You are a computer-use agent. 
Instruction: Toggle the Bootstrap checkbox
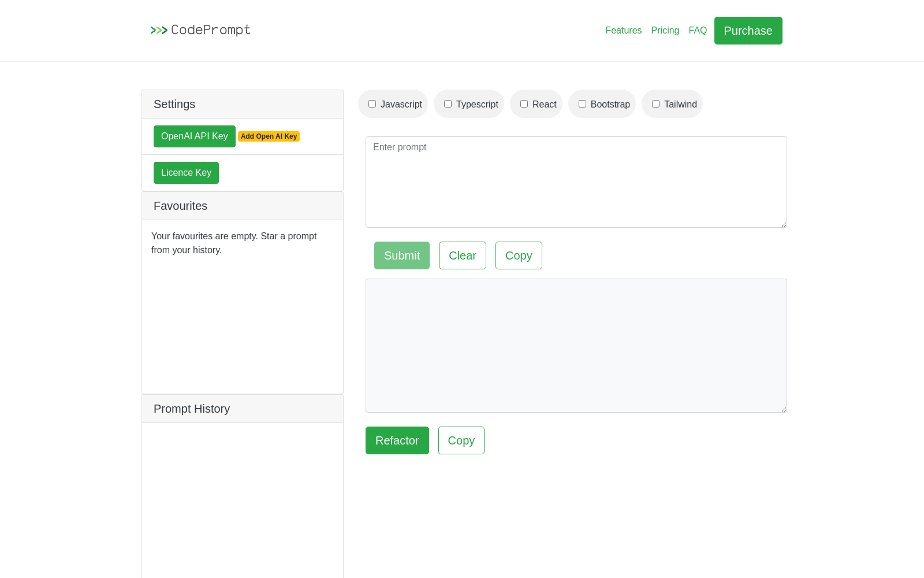[582, 104]
